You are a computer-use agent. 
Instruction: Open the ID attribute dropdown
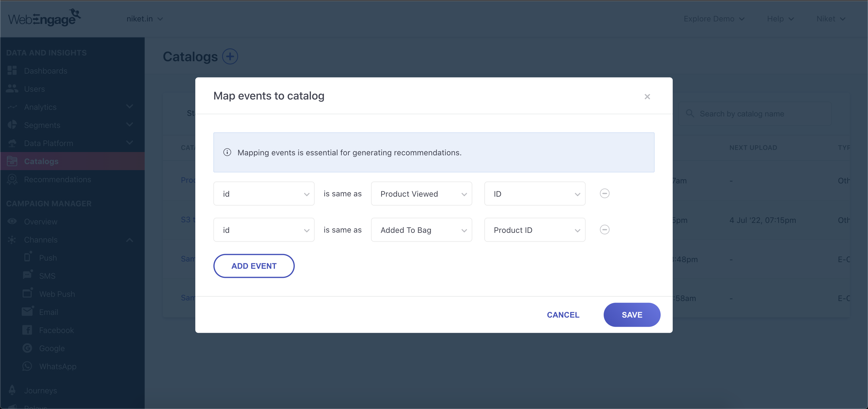point(534,194)
